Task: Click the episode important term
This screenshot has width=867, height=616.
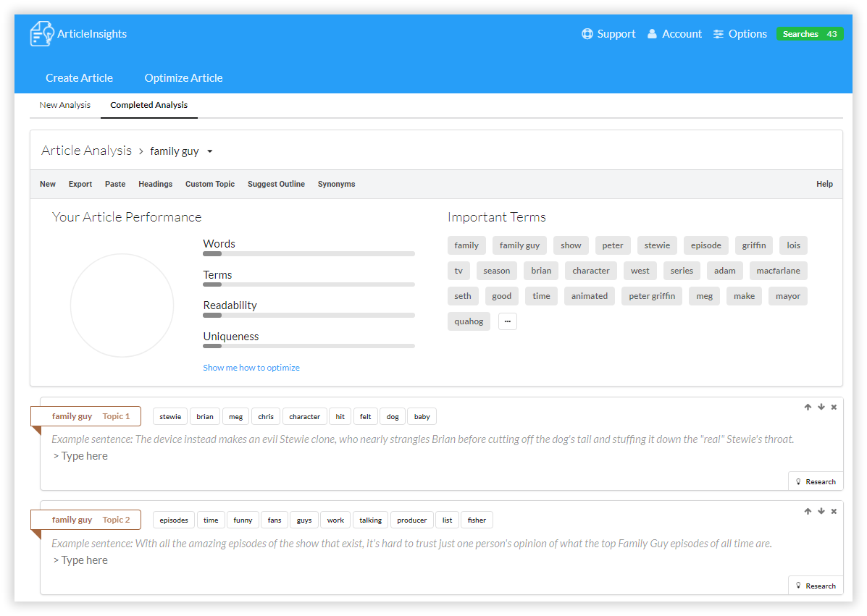Action: 706,245
